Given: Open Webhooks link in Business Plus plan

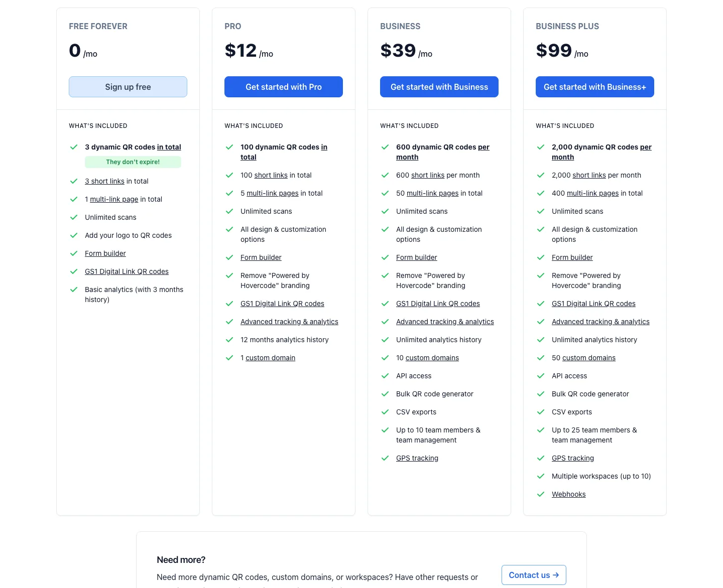Looking at the screenshot, I should (x=569, y=494).
